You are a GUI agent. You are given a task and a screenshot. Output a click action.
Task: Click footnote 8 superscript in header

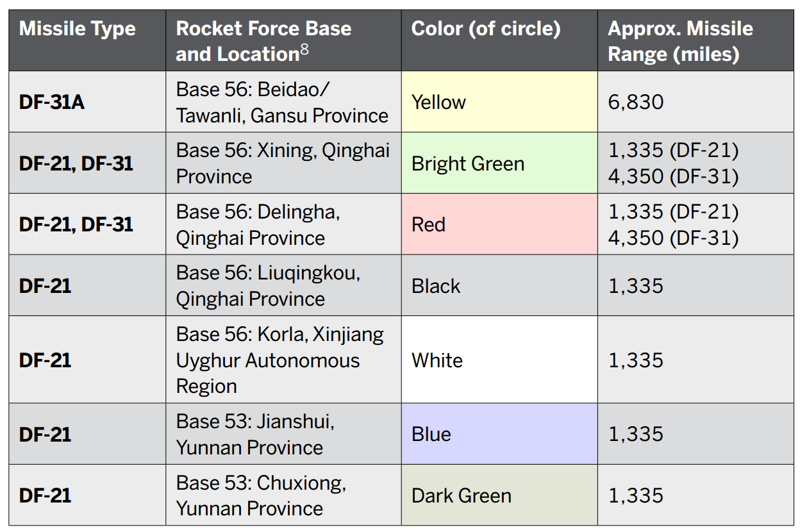[304, 51]
